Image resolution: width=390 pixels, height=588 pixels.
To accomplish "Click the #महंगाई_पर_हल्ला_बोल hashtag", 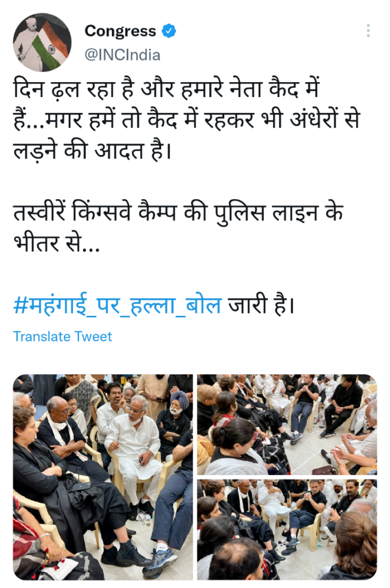I will [x=117, y=305].
